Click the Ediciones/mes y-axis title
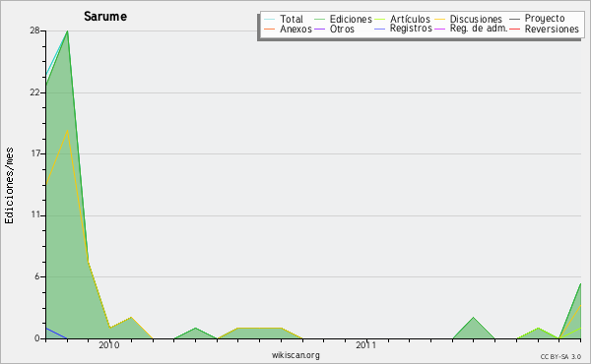Screen dimensions: 591x364 coord(9,186)
